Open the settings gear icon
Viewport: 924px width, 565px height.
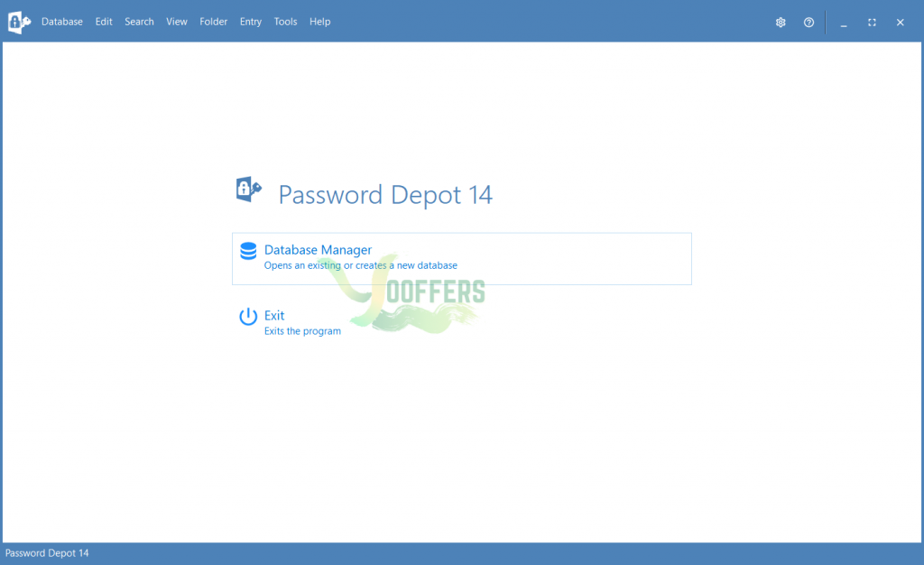(781, 23)
